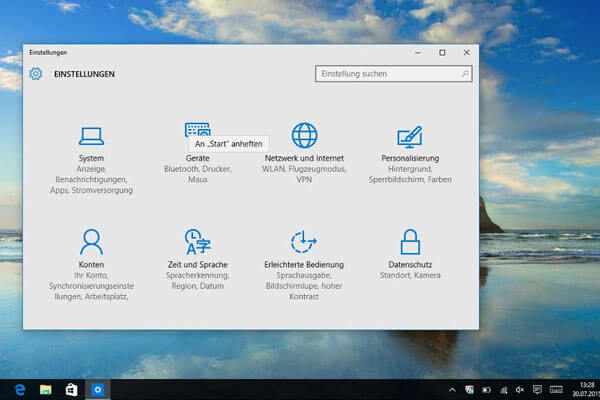
Task: Open the Action Center notification icon
Action: (x=537, y=390)
